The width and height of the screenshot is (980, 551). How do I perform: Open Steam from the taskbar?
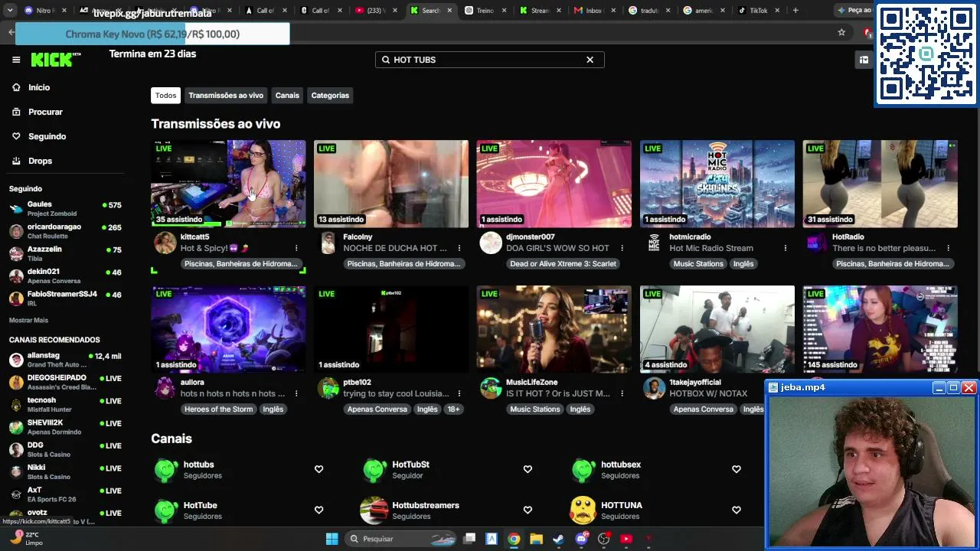pos(558,539)
